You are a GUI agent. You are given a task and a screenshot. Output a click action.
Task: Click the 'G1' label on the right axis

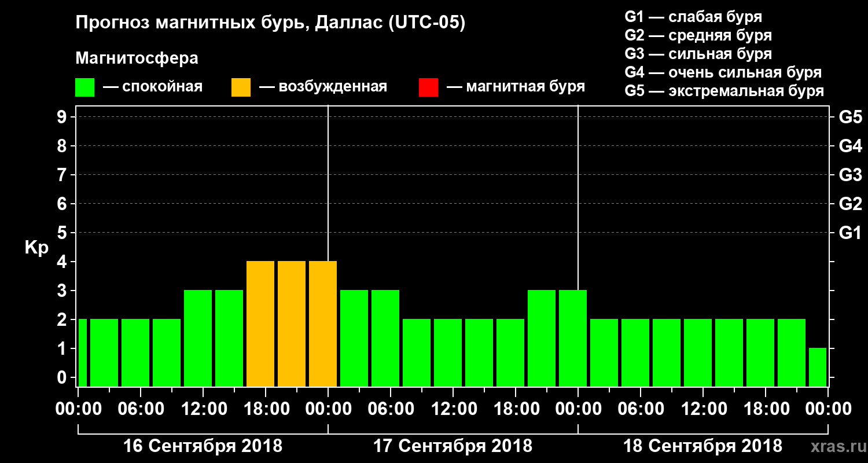point(850,233)
